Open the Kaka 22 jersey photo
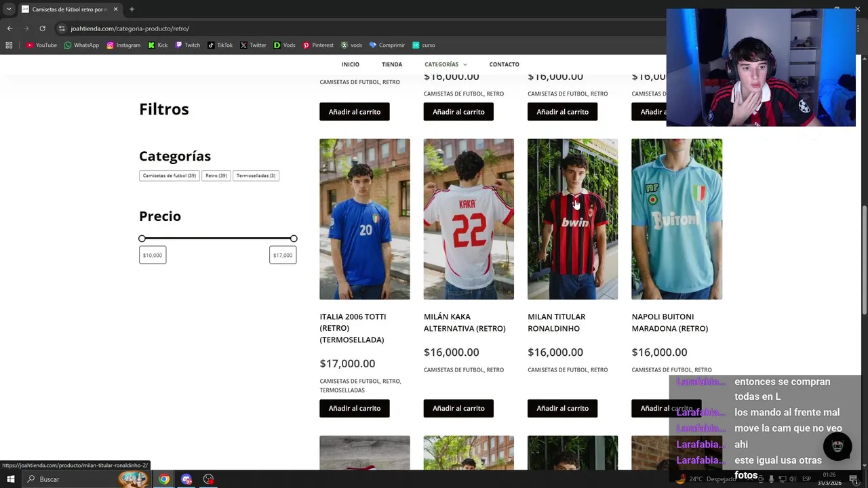 coord(469,219)
